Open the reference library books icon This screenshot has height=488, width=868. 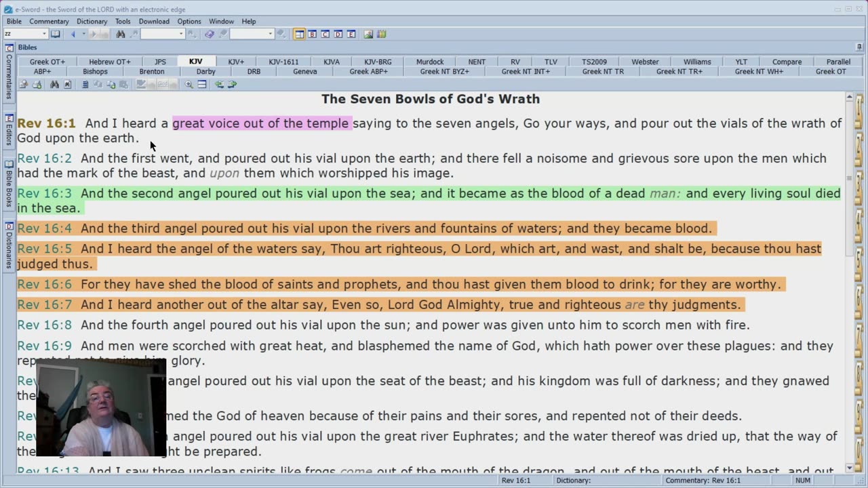[x=381, y=34]
